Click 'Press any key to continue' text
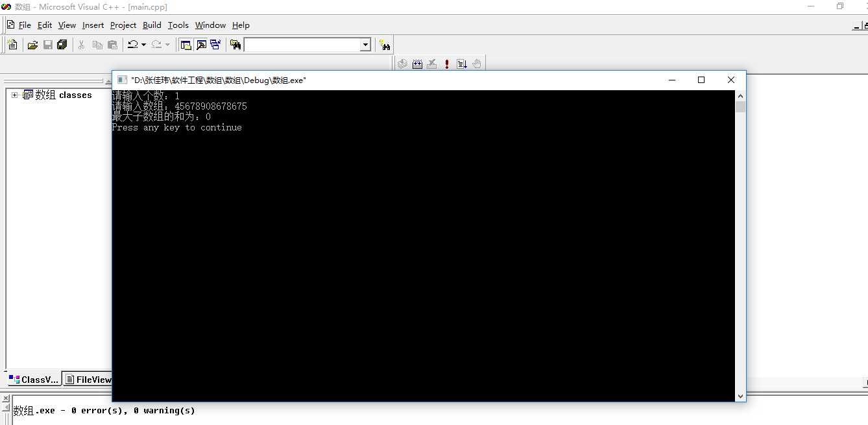Screen dimensions: 868x425 (176, 128)
